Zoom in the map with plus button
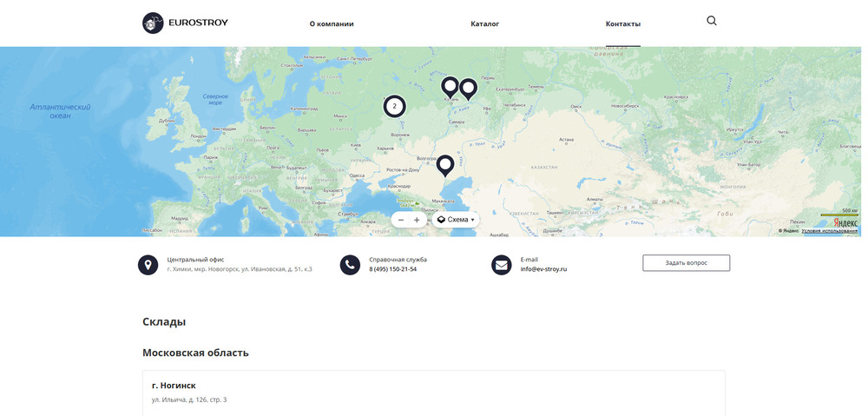 click(417, 220)
